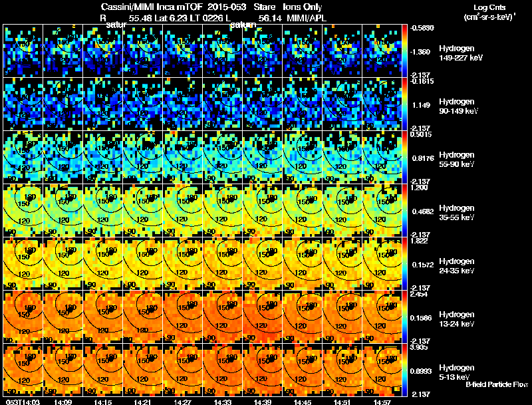Select color bar beside Hydrogen 149-227 keV row
This screenshot has height=405, width=532.
click(x=404, y=51)
